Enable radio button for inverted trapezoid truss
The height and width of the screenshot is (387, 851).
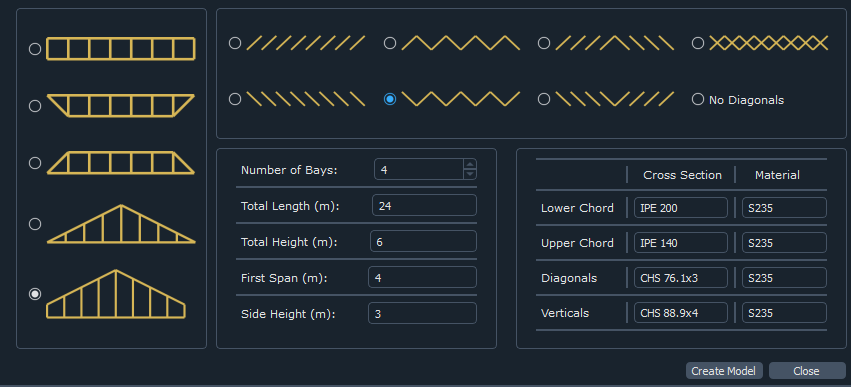click(x=35, y=106)
